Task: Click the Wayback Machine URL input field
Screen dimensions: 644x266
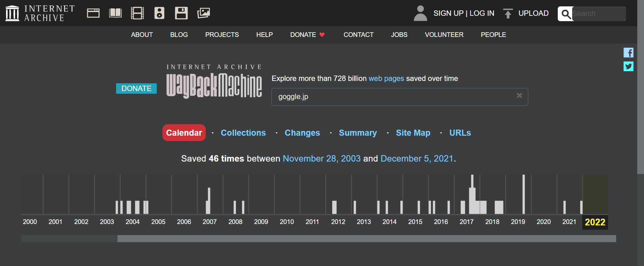Action: [393, 97]
